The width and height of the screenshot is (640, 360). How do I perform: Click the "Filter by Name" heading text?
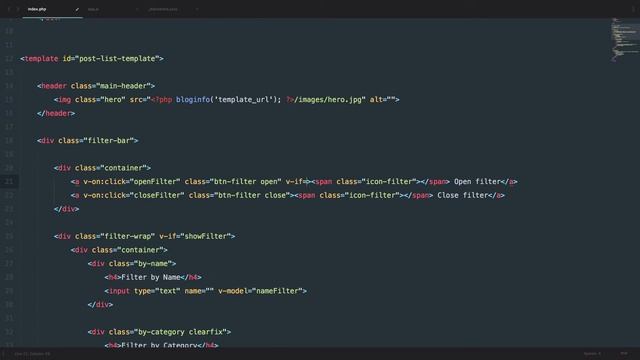[151, 278]
